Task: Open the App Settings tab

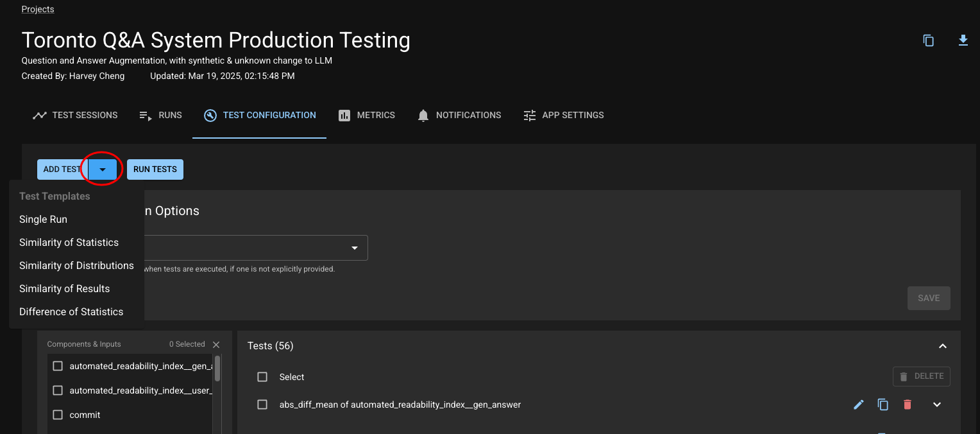Action: pos(563,116)
